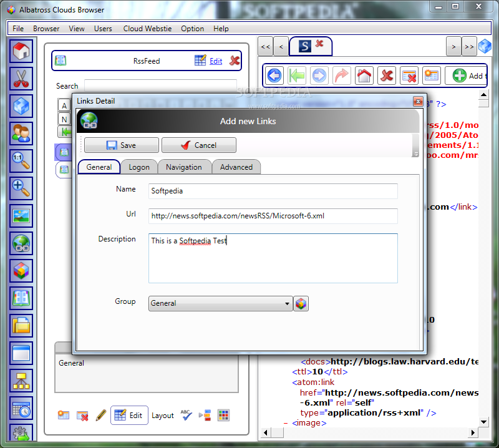Click the window icon in sidebar

21,353
